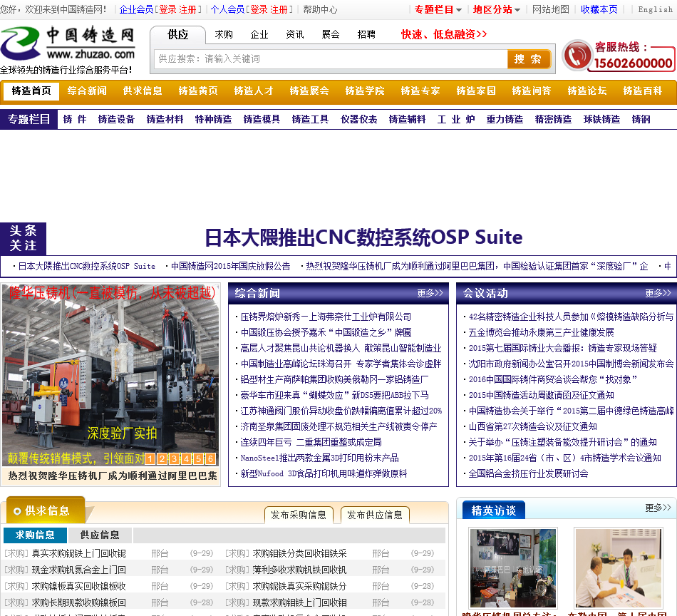The height and width of the screenshot is (616, 677).
Task: Open 工业炉 category in 专题栏目 bar
Action: [456, 119]
